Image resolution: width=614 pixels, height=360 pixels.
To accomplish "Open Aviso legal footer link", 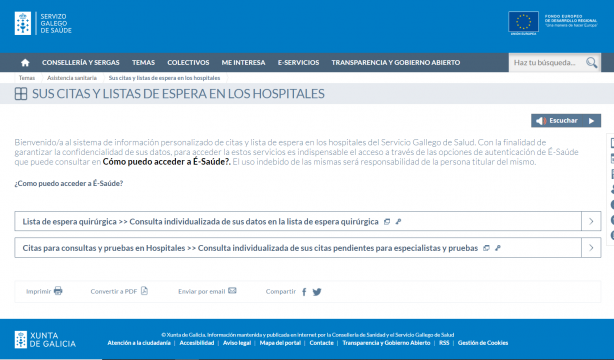I will tap(237, 343).
